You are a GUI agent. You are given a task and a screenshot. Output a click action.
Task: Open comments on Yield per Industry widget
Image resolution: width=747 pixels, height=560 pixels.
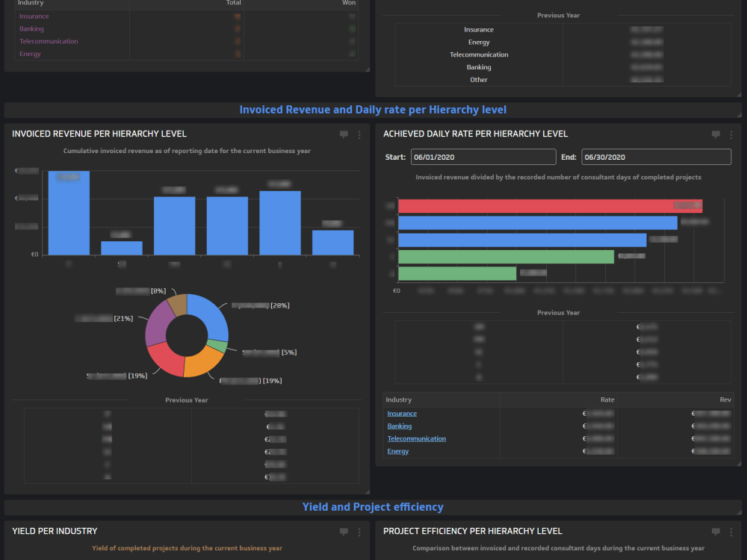tap(344, 531)
